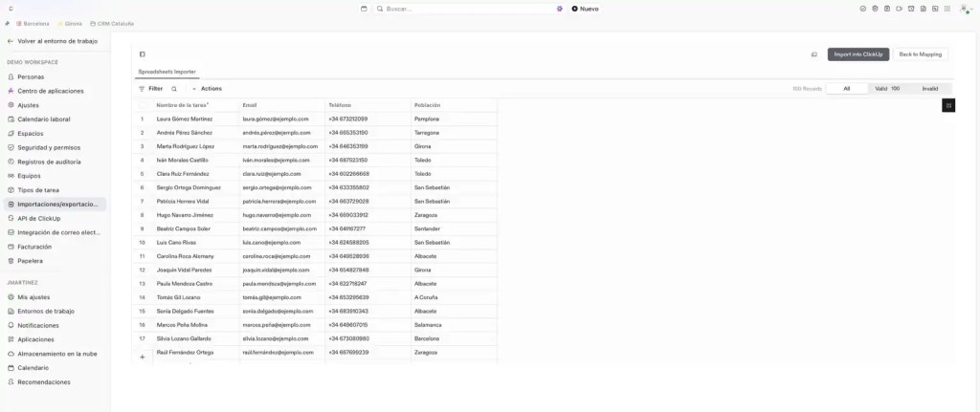Click the video clip record icon
This screenshot has height=412, width=980.
899,9
